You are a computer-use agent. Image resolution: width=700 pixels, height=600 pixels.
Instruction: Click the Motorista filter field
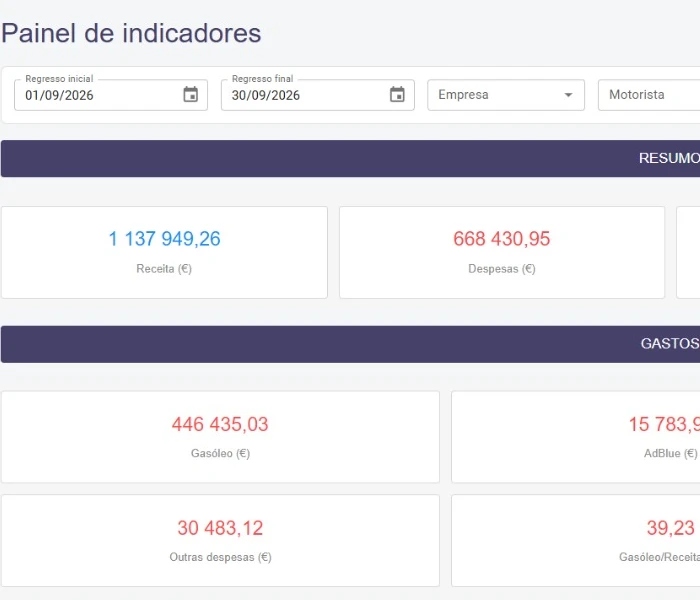649,95
